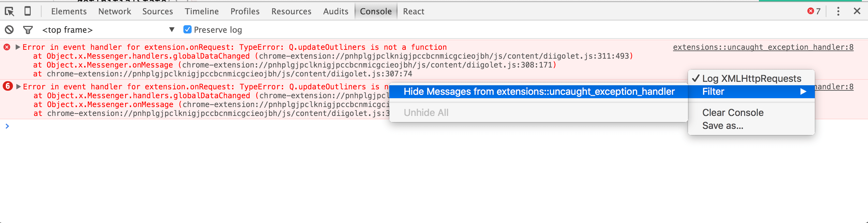Click the device toolbar toggle icon

28,11
